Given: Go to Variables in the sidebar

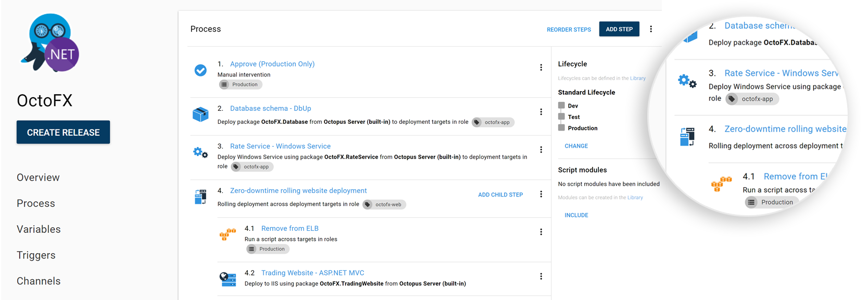Looking at the screenshot, I should [x=39, y=229].
